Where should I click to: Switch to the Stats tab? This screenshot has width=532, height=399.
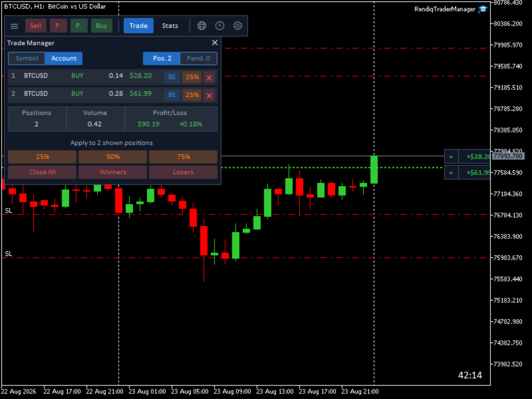[170, 26]
